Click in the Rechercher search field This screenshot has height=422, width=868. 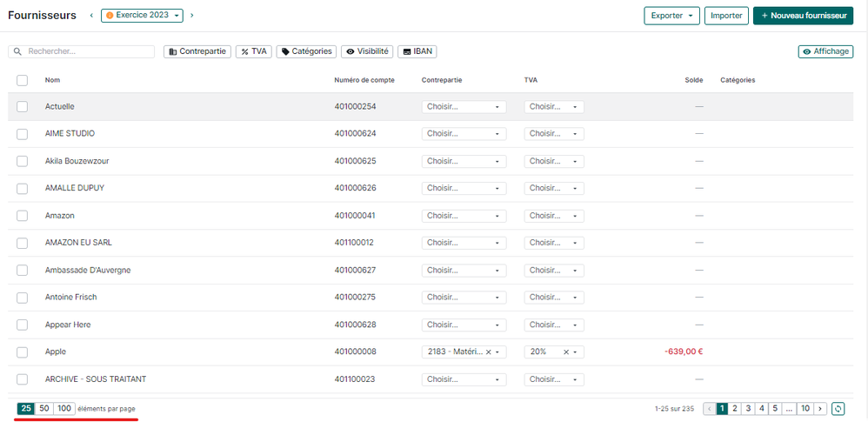[x=83, y=52]
